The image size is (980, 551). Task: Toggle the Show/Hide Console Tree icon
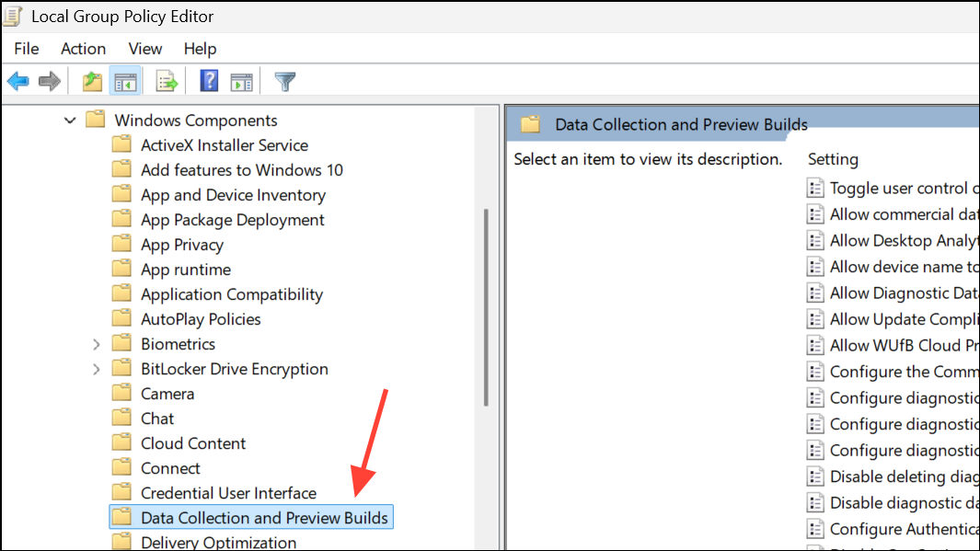pos(125,81)
